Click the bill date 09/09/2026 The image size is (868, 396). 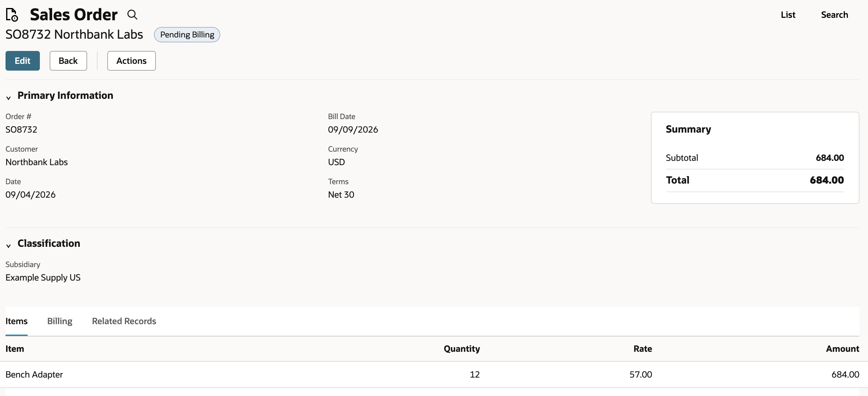pos(353,130)
